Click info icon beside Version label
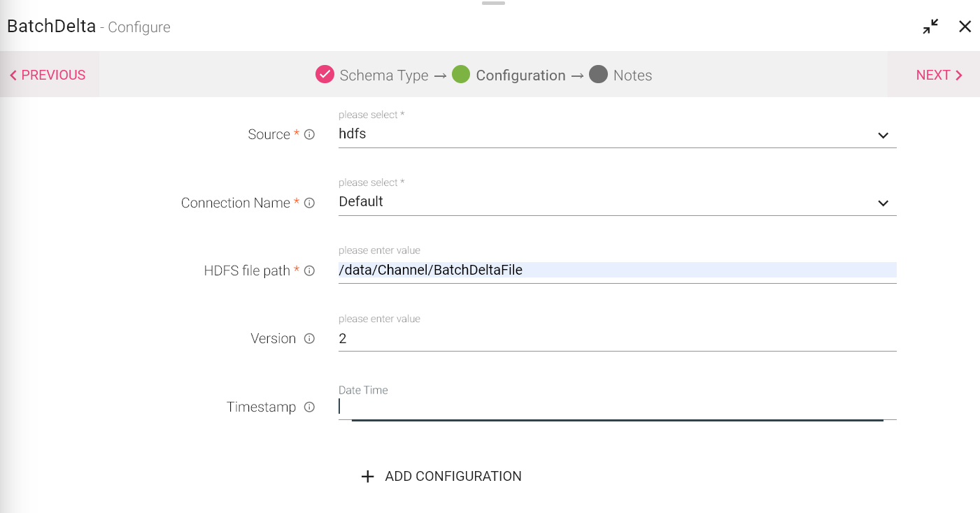Screen dimensions: 980x513 [x=309, y=339]
